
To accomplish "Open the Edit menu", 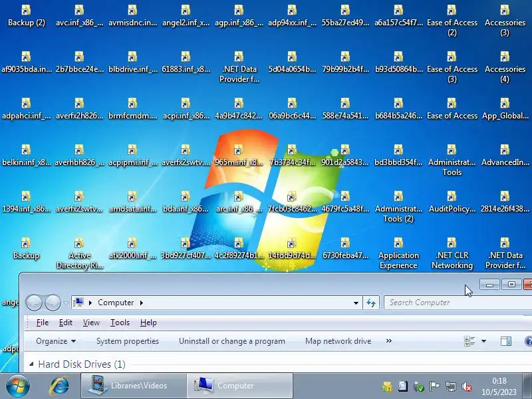I will (65, 323).
